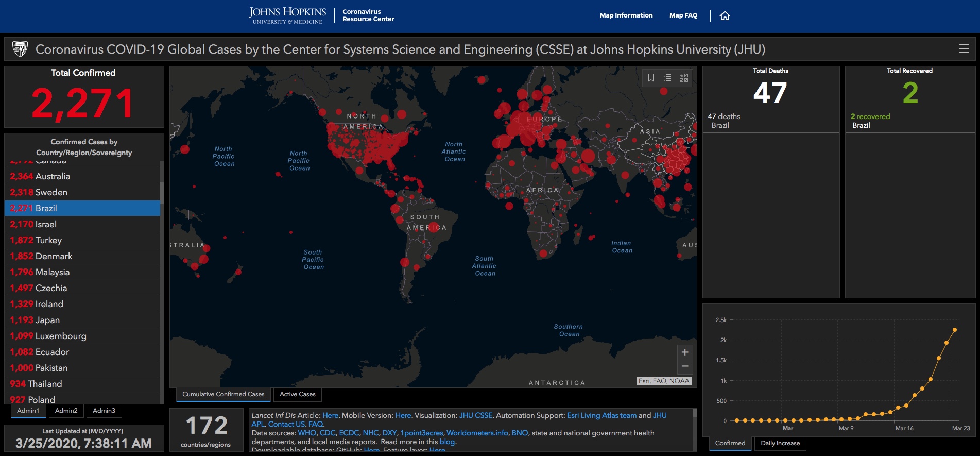
Task: Select the Admin2 tab
Action: (66, 411)
